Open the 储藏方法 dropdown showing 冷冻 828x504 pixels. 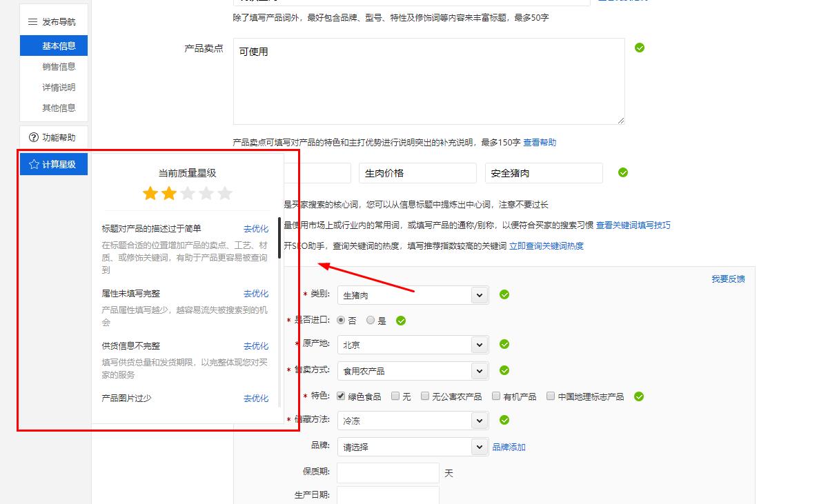tap(480, 420)
